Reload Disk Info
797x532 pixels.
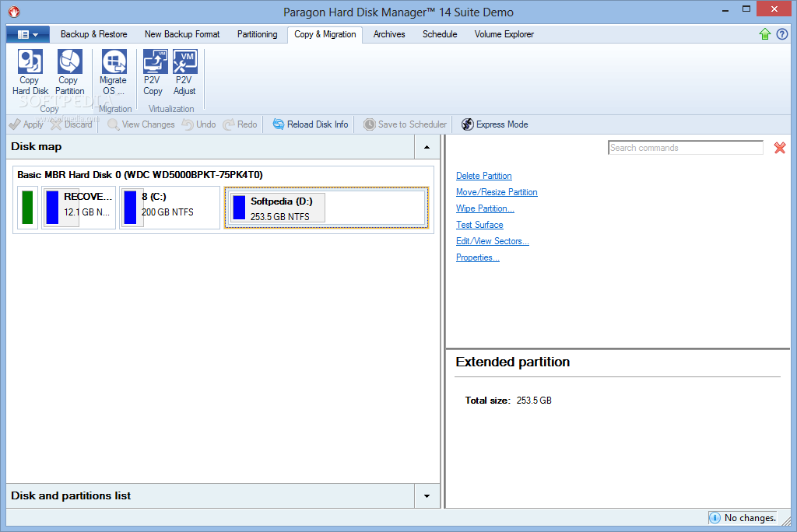coord(311,124)
